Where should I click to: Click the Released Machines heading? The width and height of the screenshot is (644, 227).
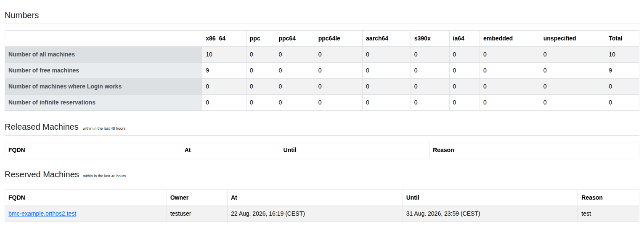click(x=42, y=127)
